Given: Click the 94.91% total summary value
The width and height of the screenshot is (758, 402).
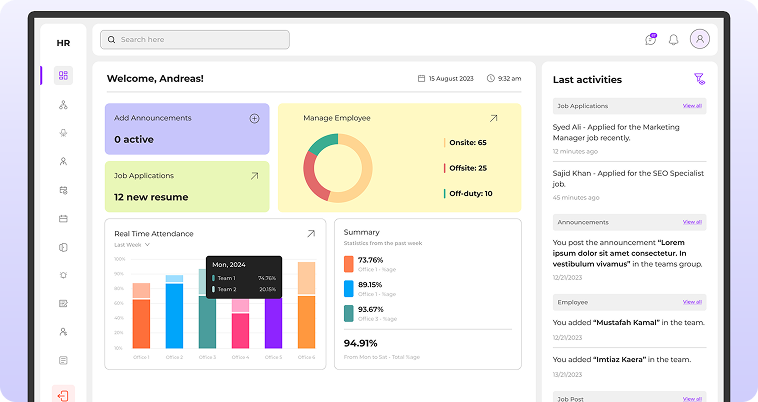Looking at the screenshot, I should (361, 344).
